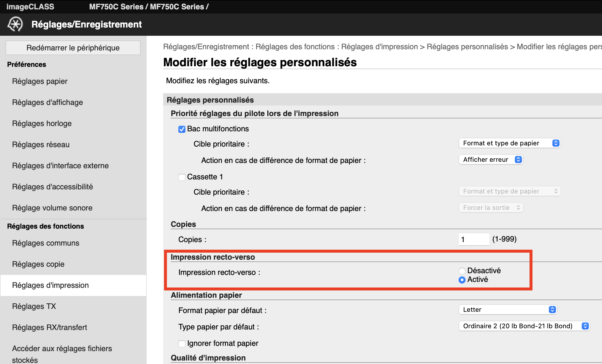Open Réglages papier in the sidebar
This screenshot has width=602, height=364.
pyautogui.click(x=40, y=81)
